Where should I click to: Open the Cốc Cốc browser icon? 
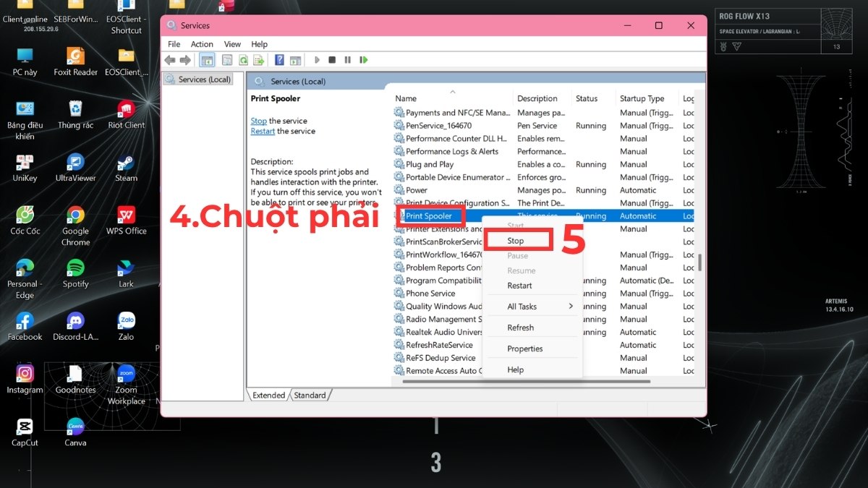point(25,219)
